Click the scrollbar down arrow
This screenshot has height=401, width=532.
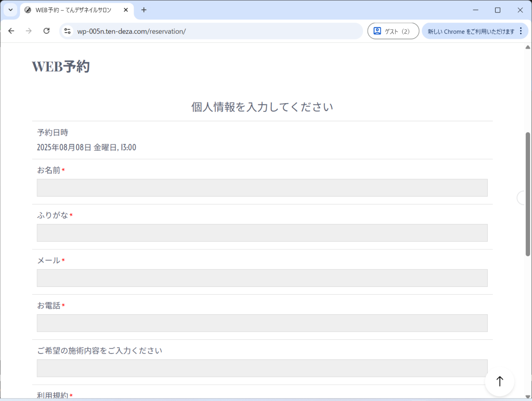528,396
